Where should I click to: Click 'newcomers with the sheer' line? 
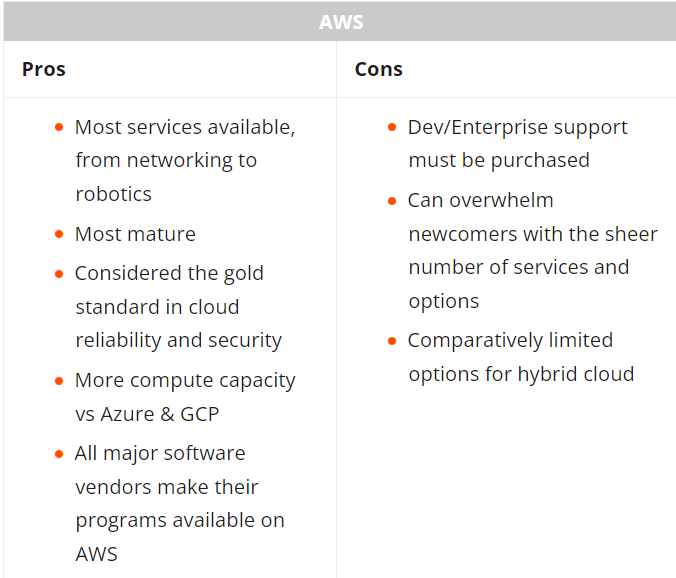(x=533, y=234)
